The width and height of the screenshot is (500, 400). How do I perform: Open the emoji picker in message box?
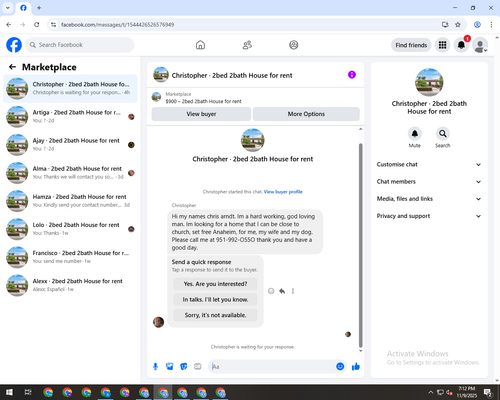coord(340,366)
